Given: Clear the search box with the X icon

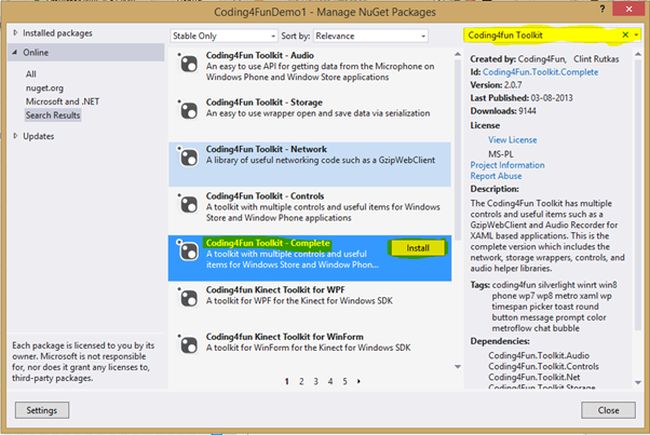Looking at the screenshot, I should coord(625,35).
